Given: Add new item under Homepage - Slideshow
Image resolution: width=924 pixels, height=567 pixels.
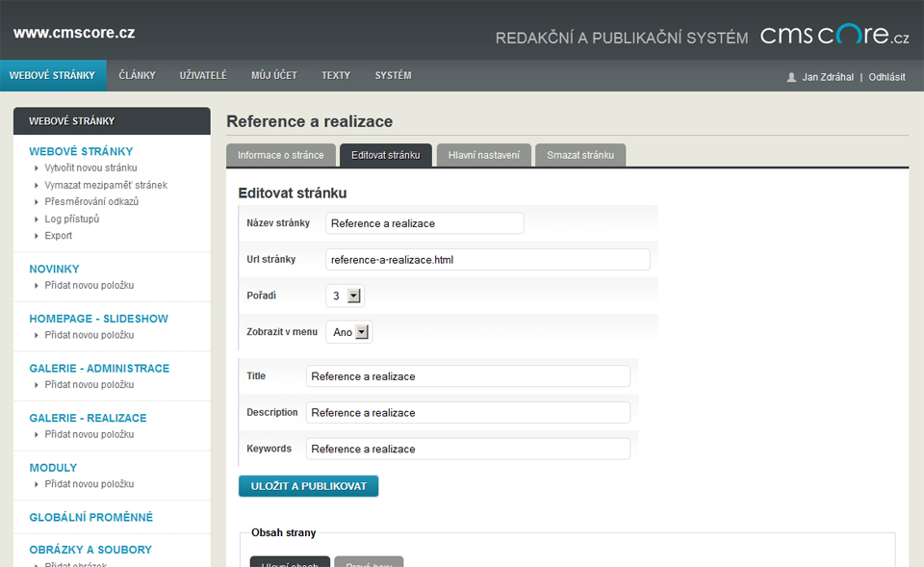Looking at the screenshot, I should (x=90, y=335).
